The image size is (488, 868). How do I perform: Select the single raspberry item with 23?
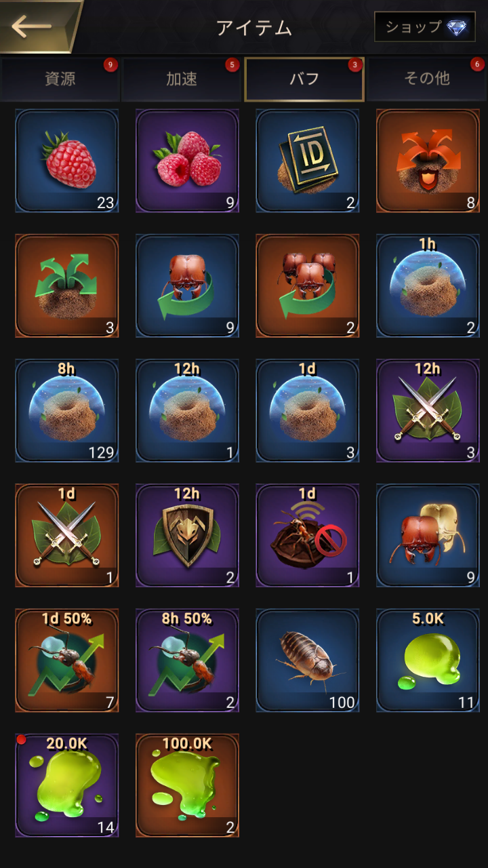pyautogui.click(x=67, y=161)
